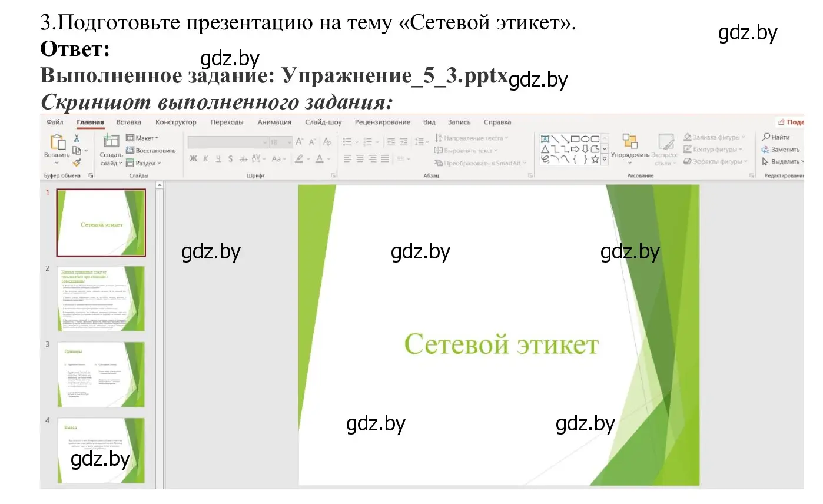Open Выровнять текст dropdown

click(466, 151)
